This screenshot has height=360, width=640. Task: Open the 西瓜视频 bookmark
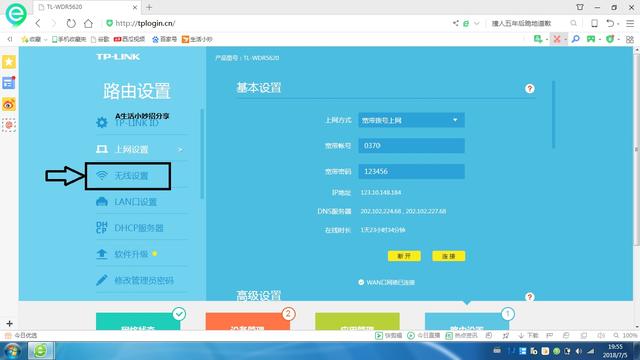click(x=129, y=39)
